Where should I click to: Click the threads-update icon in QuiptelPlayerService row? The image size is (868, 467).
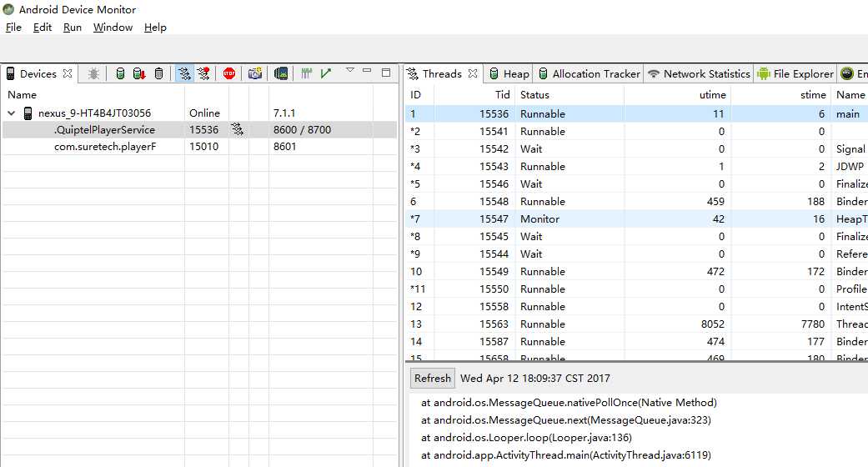pyautogui.click(x=238, y=129)
